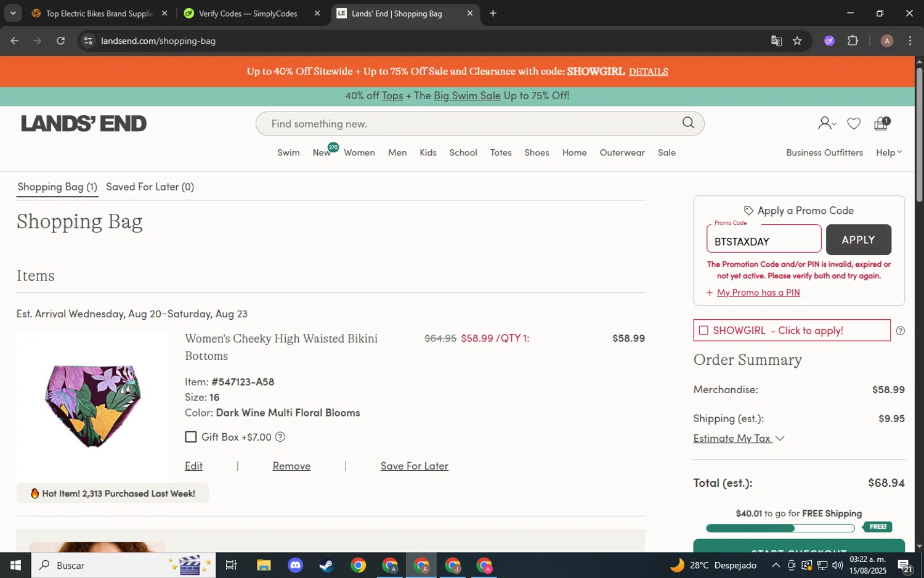This screenshot has width=924, height=578.
Task: Open the Swim menu
Action: (x=288, y=152)
